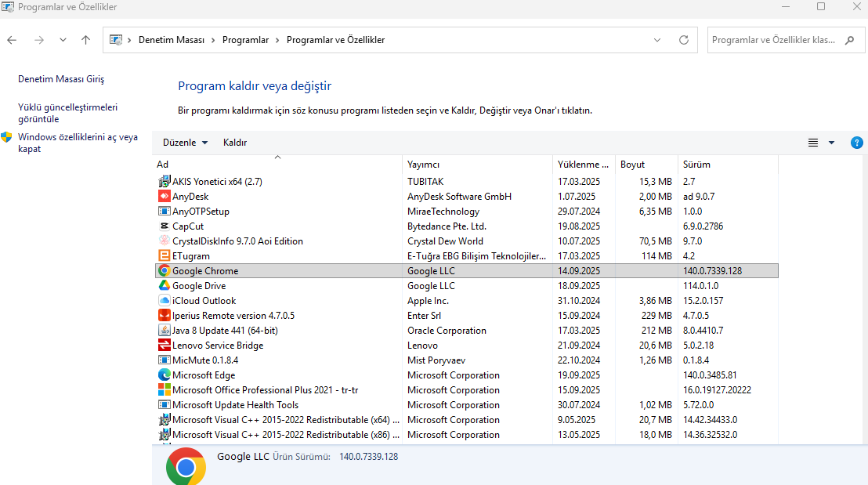Select the Java 8 Update icon
Image resolution: width=868 pixels, height=485 pixels.
[164, 331]
